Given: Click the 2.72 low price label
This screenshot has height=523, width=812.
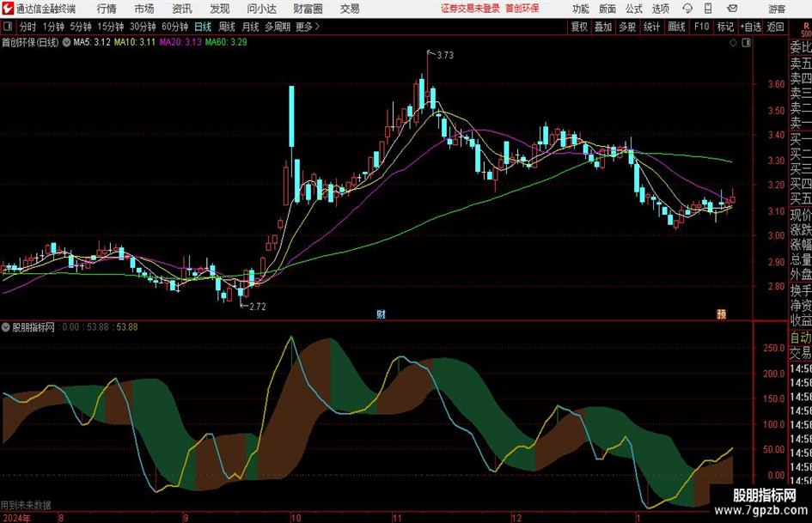Looking at the screenshot, I should (258, 307).
